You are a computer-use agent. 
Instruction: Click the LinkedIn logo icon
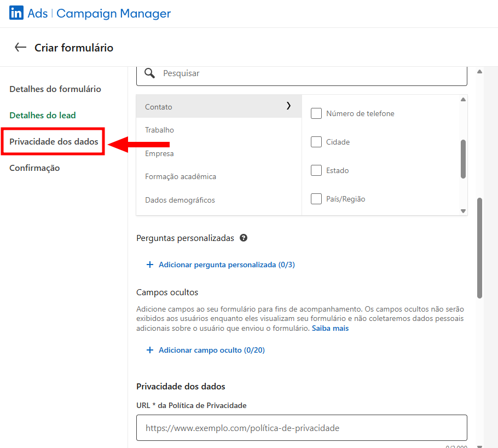[16, 14]
